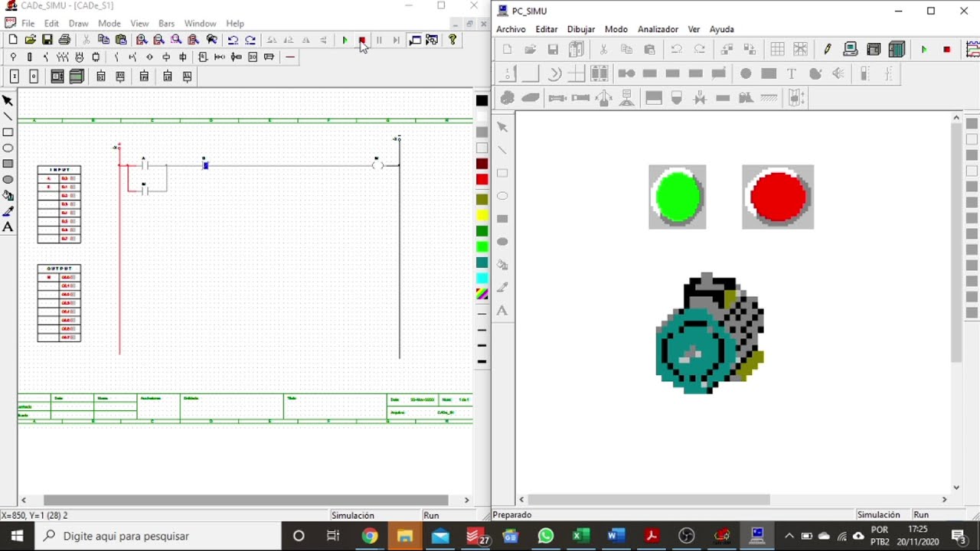980x551 pixels.
Task: Open the Archivo menu in PC_SIMU
Action: click(511, 29)
